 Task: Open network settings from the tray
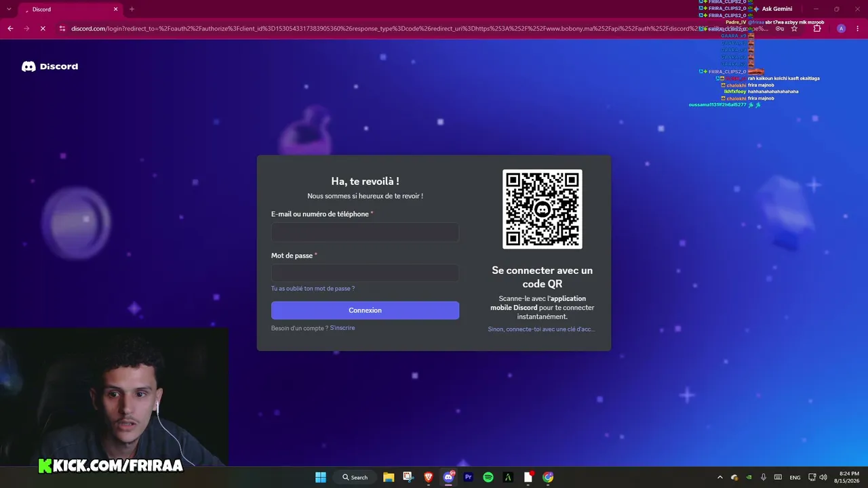(812, 477)
